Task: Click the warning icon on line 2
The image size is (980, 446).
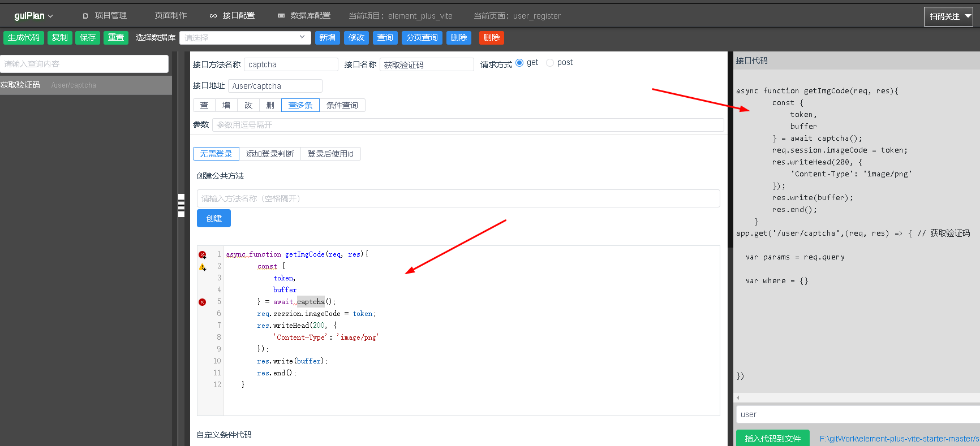Action: 203,267
